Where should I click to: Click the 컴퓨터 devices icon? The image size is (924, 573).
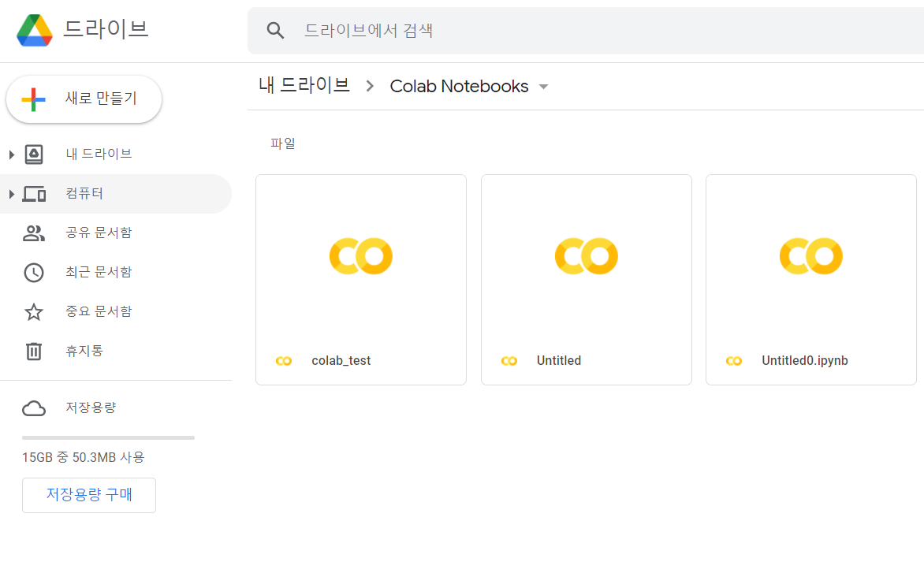tap(34, 194)
